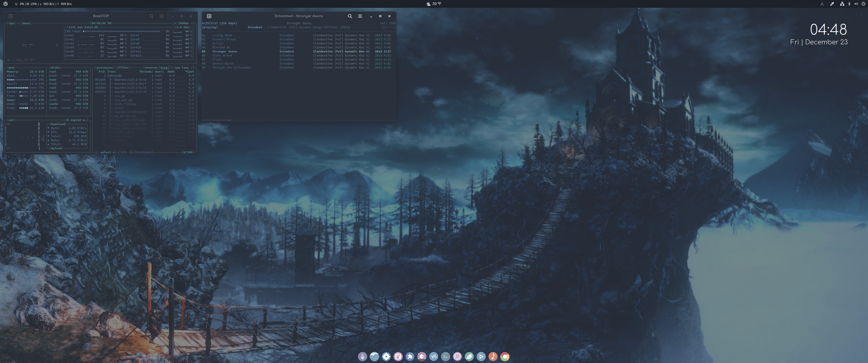Switch to previous sort column in BashTOP
Image resolution: width=868 pixels, height=363 pixels.
coord(172,68)
